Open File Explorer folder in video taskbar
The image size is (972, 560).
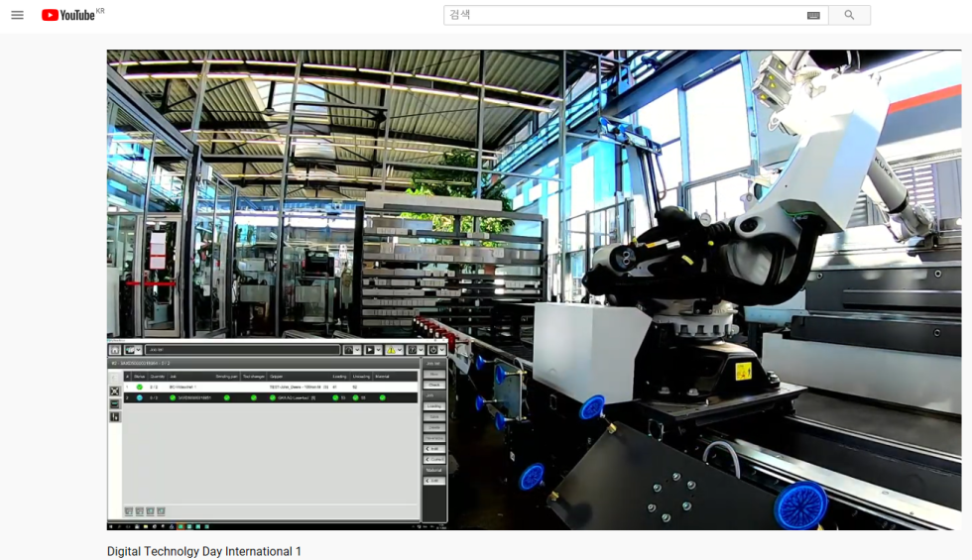tap(146, 526)
